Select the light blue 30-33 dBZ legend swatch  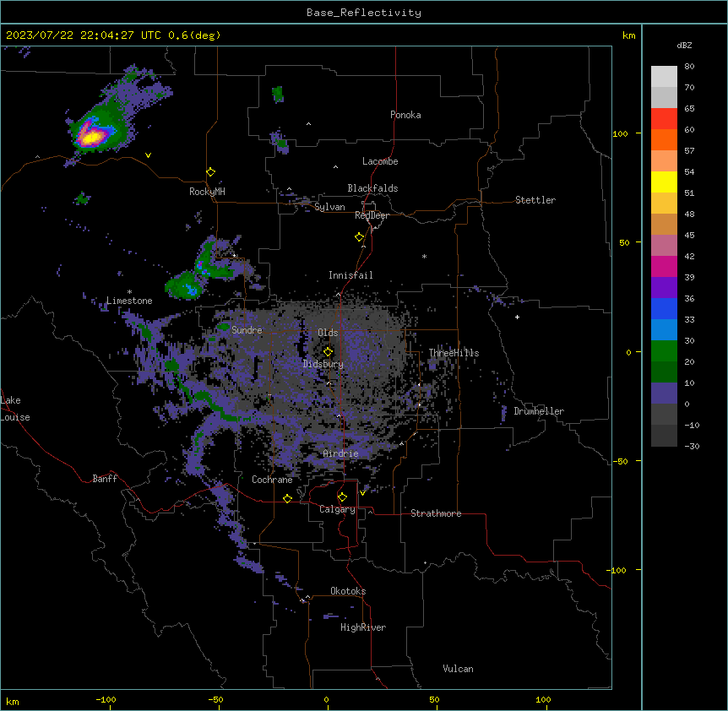pyautogui.click(x=664, y=330)
